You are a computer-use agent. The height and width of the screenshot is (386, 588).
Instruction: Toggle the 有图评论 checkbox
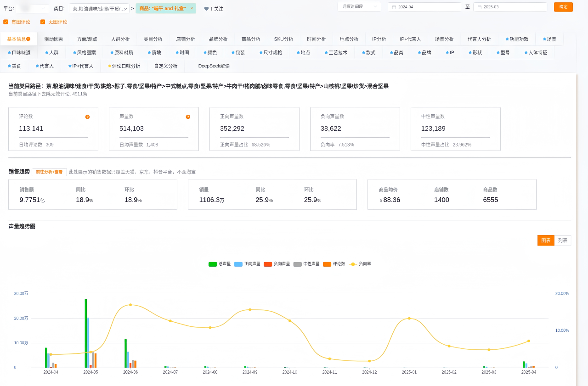click(6, 22)
